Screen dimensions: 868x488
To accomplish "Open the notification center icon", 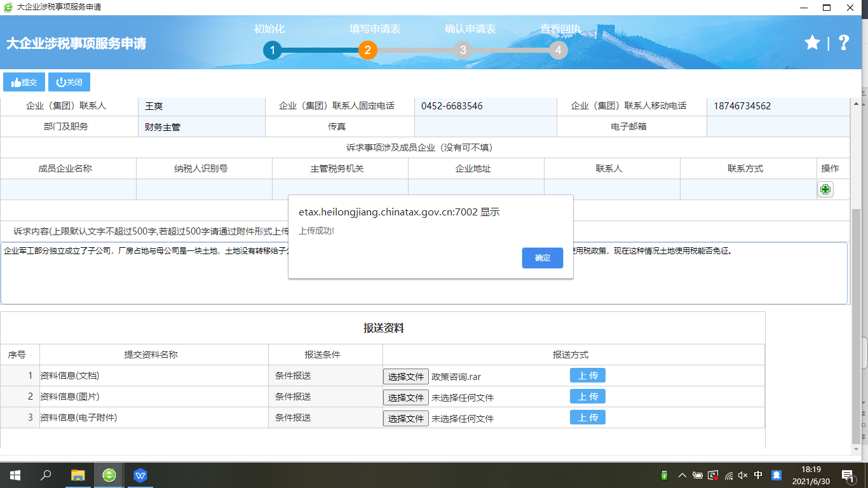I will pyautogui.click(x=848, y=475).
